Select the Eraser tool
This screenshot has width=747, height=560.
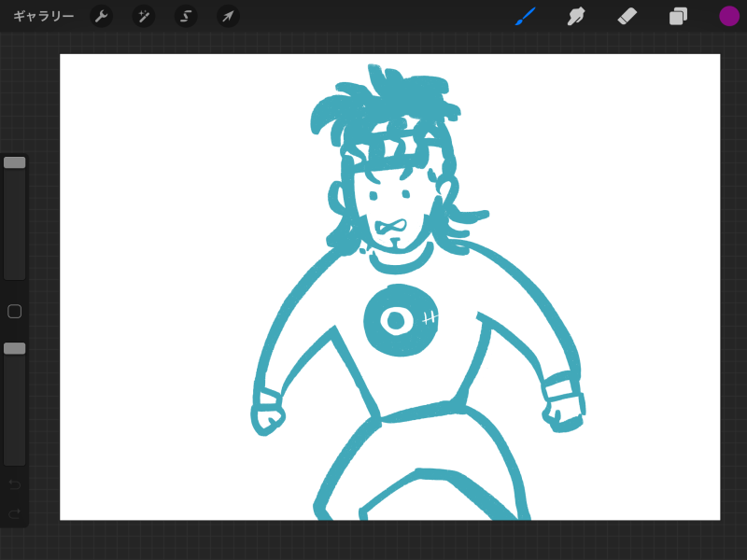pyautogui.click(x=627, y=16)
